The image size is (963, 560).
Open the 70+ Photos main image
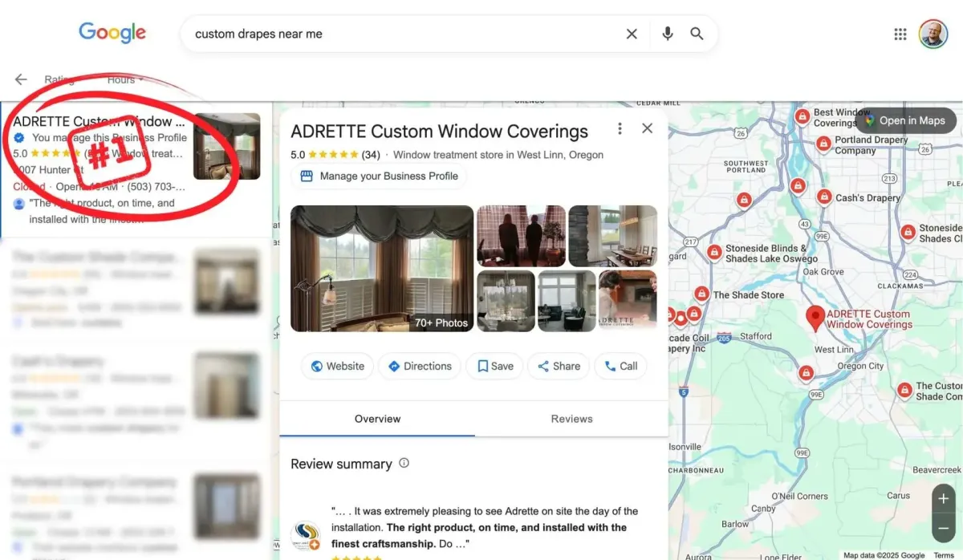[x=382, y=269]
